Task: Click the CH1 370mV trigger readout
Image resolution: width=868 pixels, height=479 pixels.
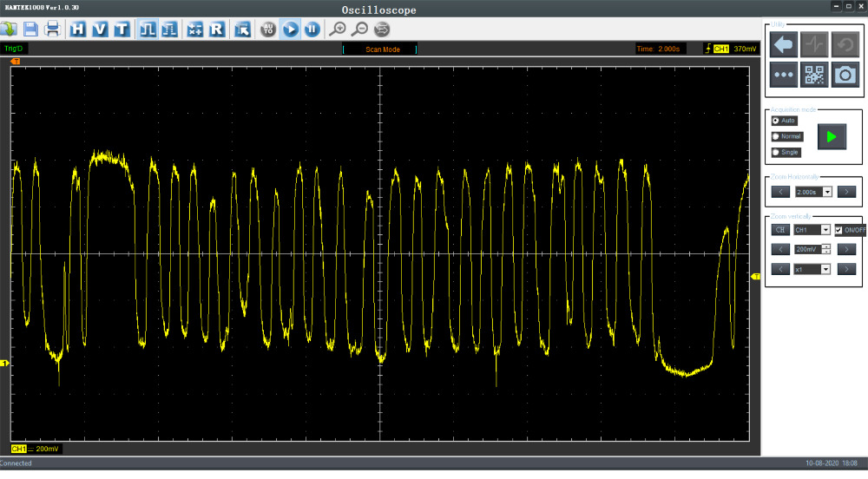Action: 730,49
